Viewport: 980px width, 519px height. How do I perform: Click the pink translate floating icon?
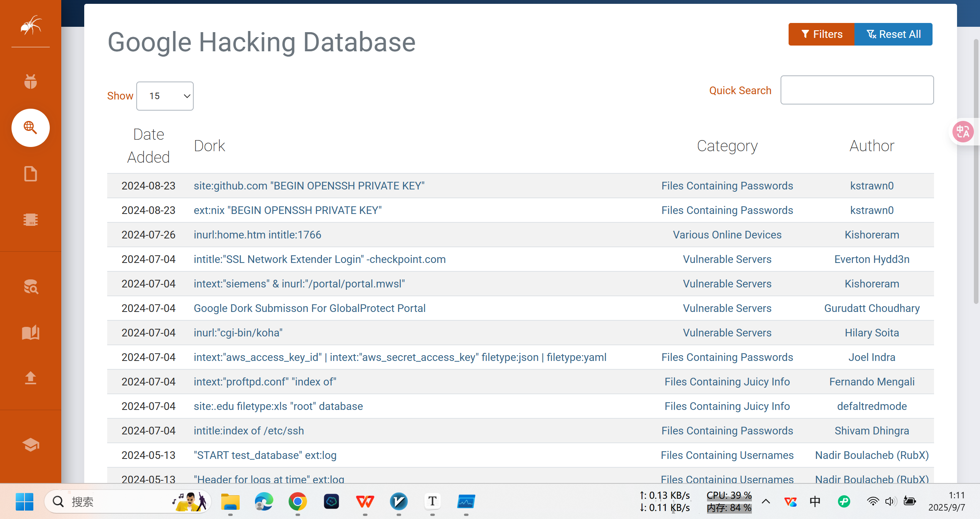(x=962, y=132)
